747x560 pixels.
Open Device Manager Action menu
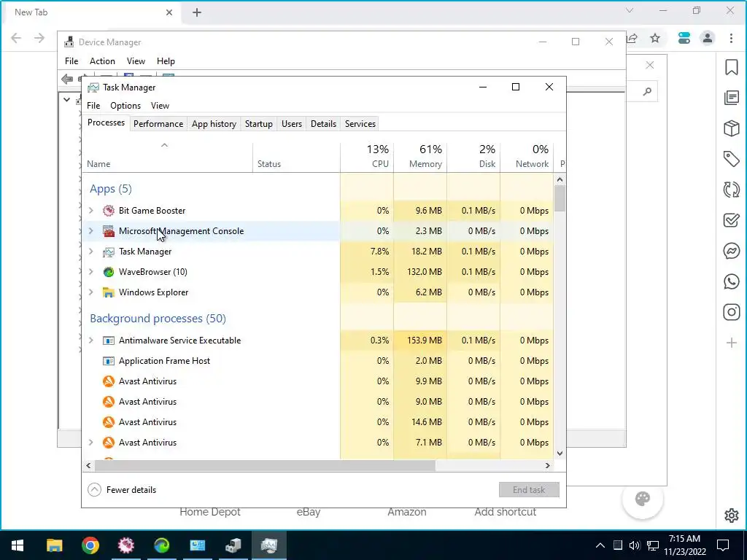point(102,61)
